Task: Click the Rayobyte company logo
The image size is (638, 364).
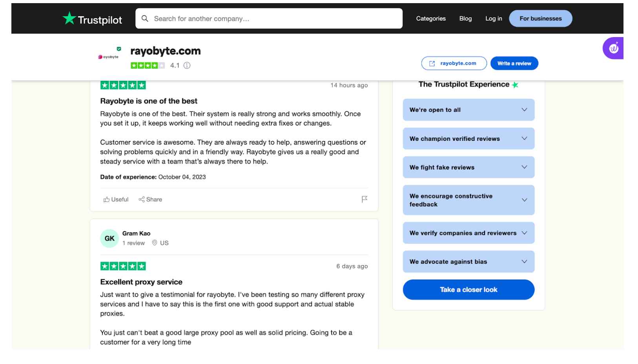Action: (x=108, y=56)
